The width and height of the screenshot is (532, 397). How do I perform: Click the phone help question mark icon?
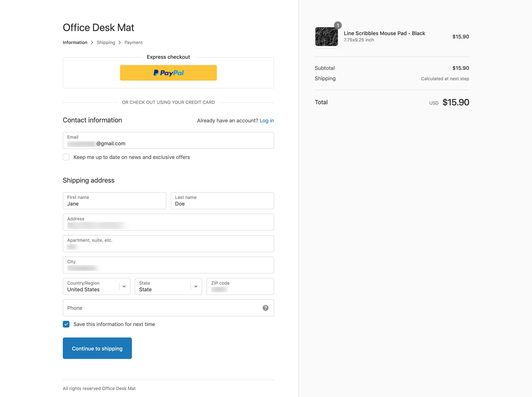click(x=265, y=308)
